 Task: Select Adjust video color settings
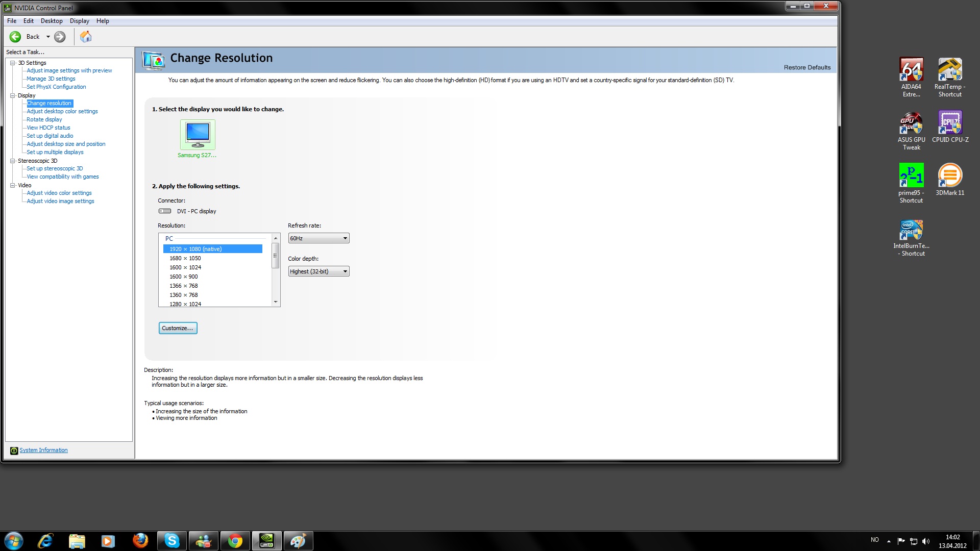pyautogui.click(x=59, y=193)
